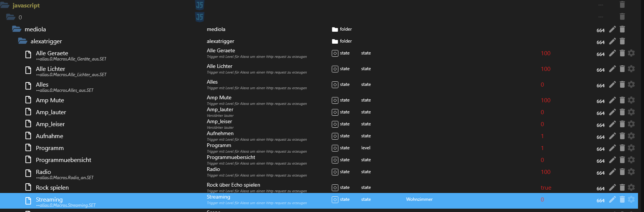Image resolution: width=644 pixels, height=212 pixels.
Task: Collapse the alexatrigger folder
Action: click(22, 41)
